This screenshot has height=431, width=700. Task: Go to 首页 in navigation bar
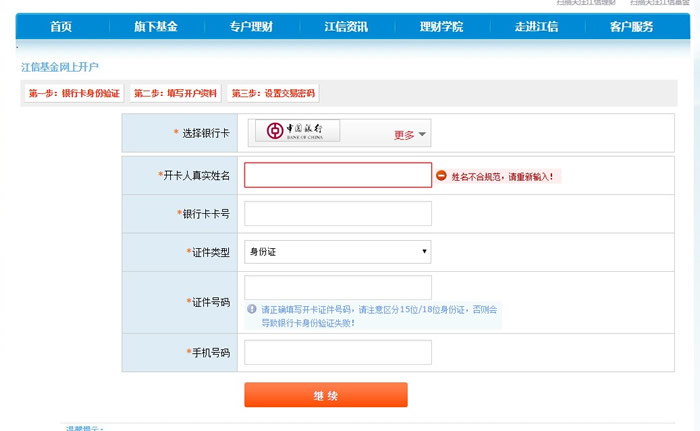click(61, 27)
